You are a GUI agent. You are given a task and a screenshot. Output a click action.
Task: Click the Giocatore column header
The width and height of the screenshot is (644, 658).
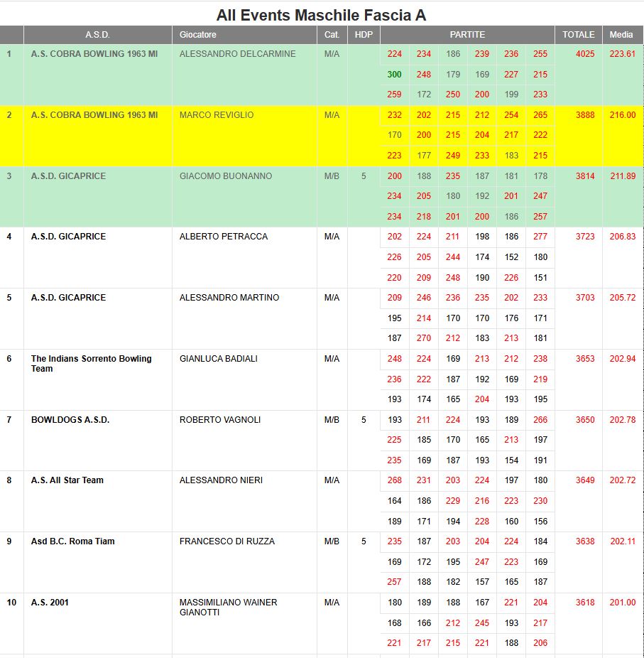click(198, 35)
